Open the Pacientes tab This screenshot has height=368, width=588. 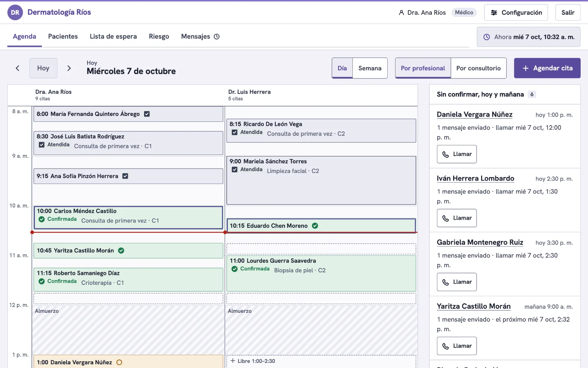tap(63, 36)
